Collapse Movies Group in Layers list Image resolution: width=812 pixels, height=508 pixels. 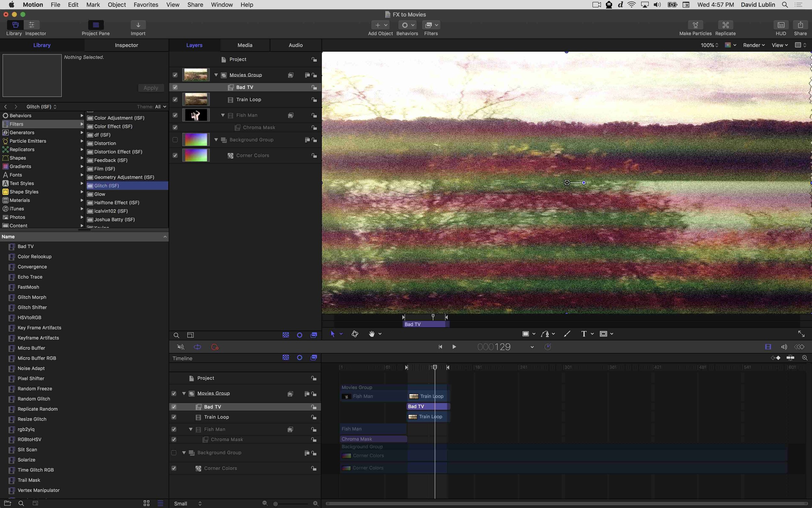(x=216, y=75)
